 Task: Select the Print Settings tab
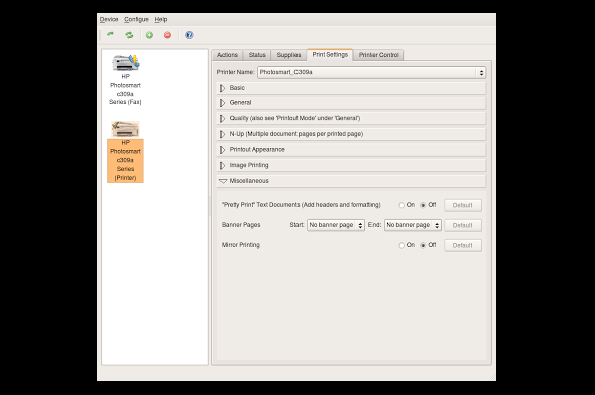pos(330,55)
